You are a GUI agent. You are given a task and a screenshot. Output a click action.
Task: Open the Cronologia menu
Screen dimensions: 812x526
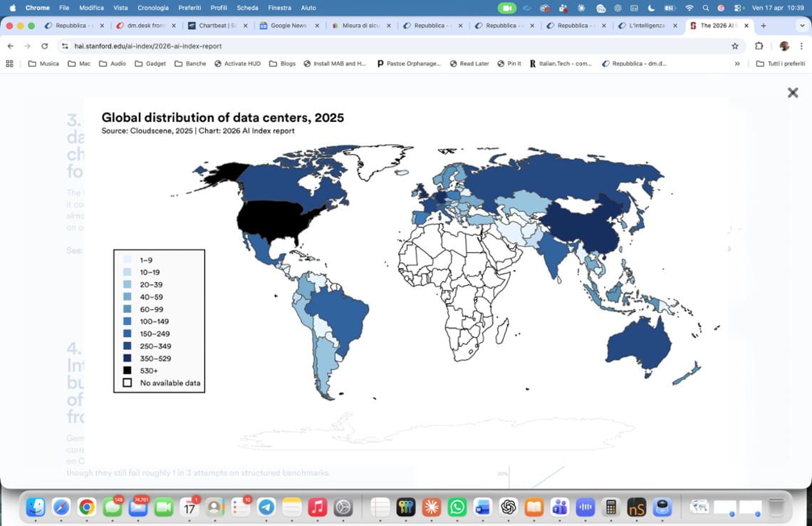[153, 8]
